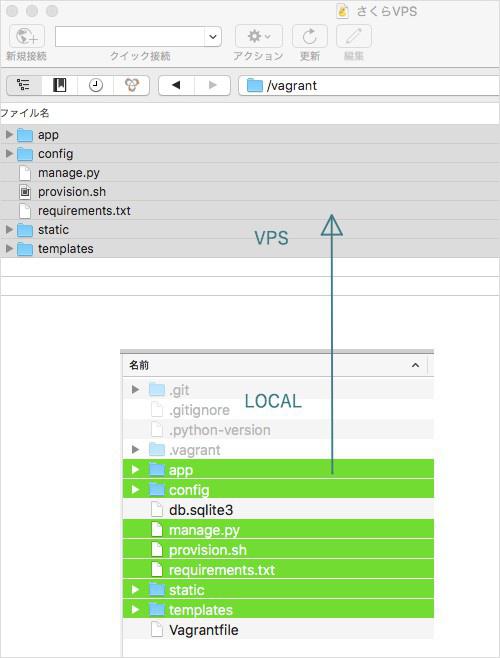This screenshot has height=658, width=500.
Task: Click inside the Quick Connect combo field
Action: tap(130, 37)
